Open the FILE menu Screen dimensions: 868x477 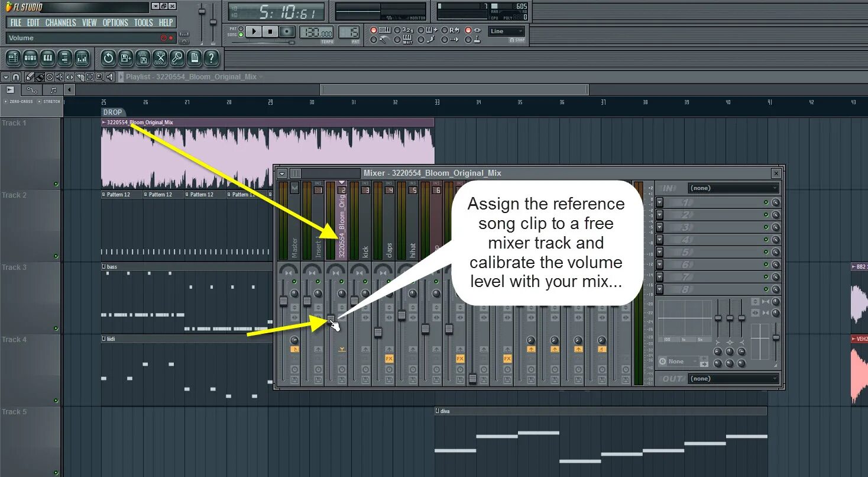(x=16, y=23)
